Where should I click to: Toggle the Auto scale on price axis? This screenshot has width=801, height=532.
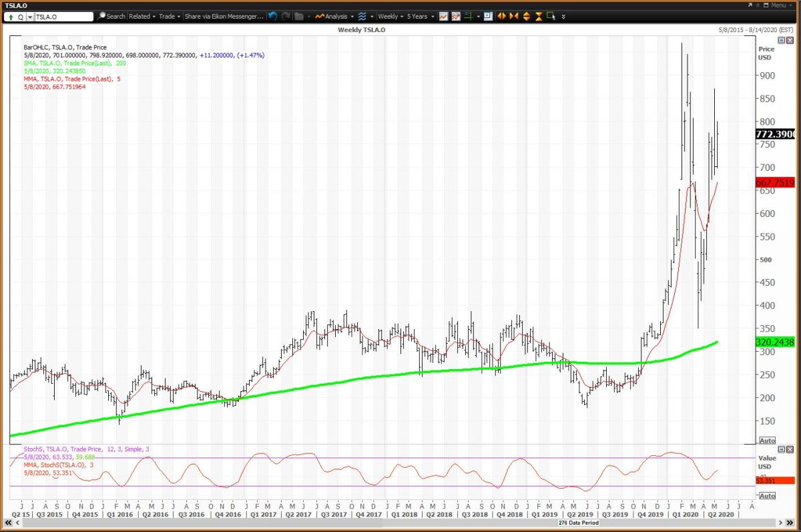pos(767,441)
